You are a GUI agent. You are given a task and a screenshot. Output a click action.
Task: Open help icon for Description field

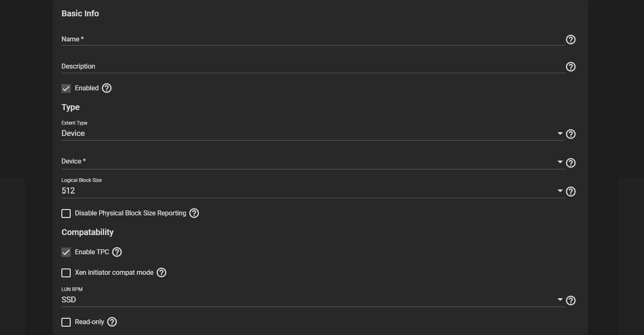[570, 66]
